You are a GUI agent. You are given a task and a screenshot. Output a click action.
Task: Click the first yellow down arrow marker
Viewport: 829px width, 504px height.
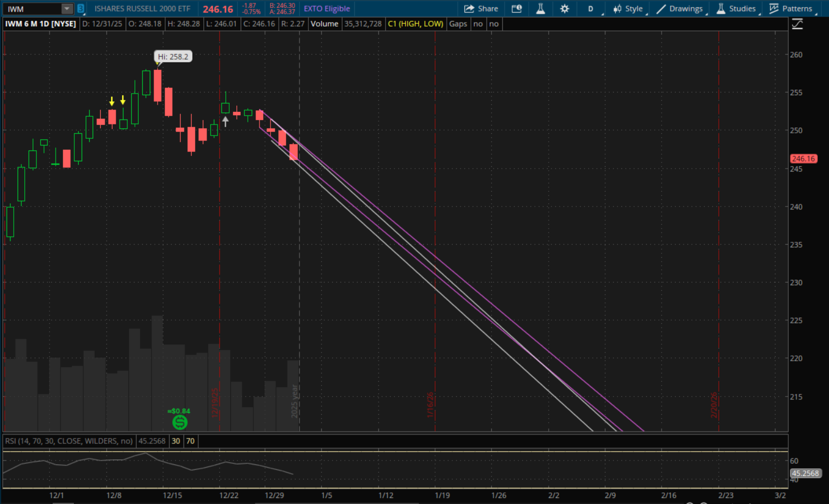click(x=112, y=101)
